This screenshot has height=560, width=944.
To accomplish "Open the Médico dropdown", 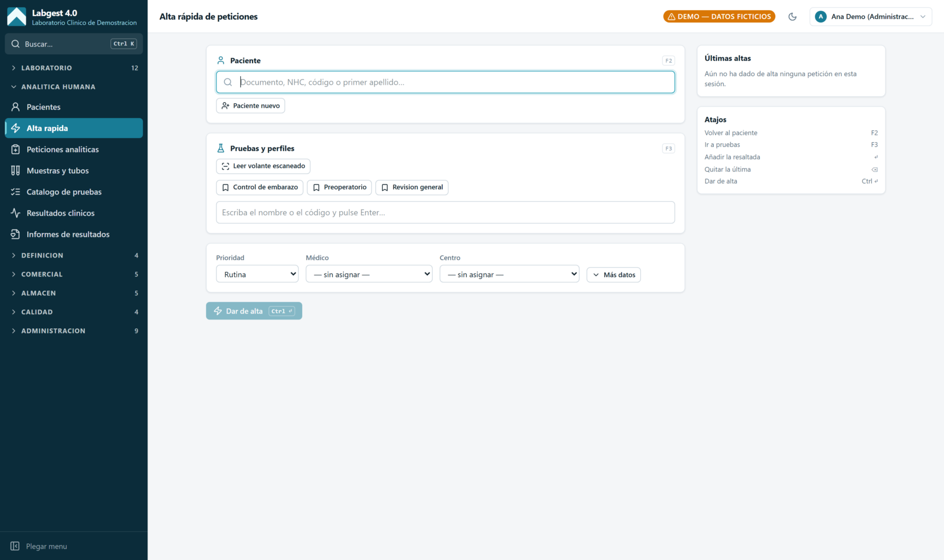I will point(369,274).
